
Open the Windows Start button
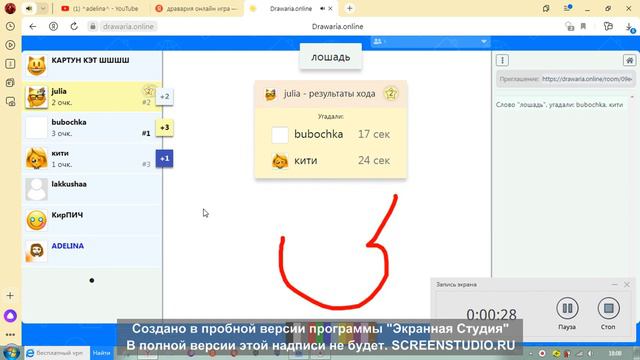[11, 353]
